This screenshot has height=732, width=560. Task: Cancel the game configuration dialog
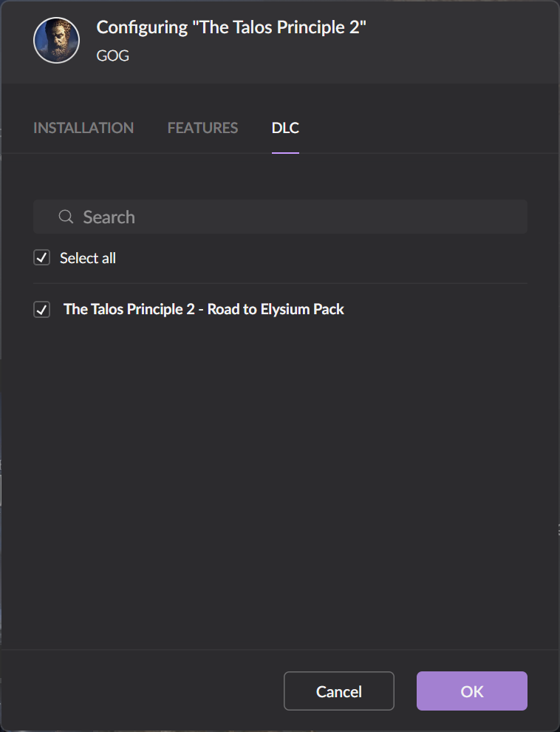coord(339,691)
